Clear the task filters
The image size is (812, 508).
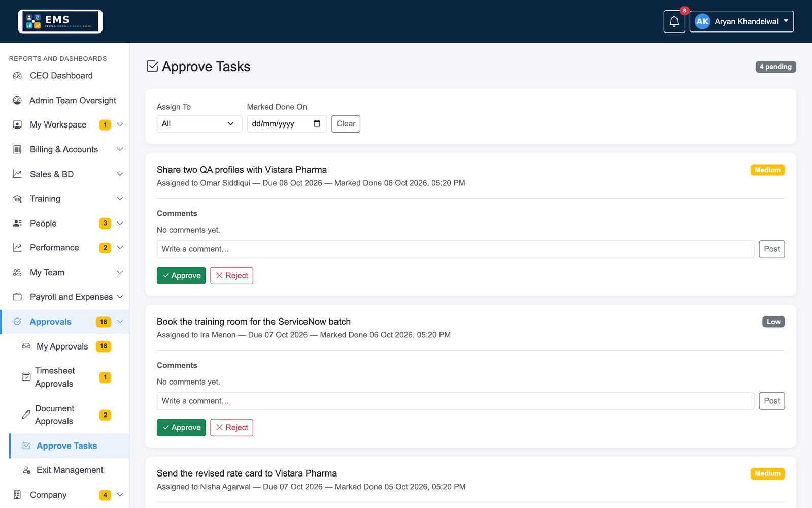coord(346,123)
